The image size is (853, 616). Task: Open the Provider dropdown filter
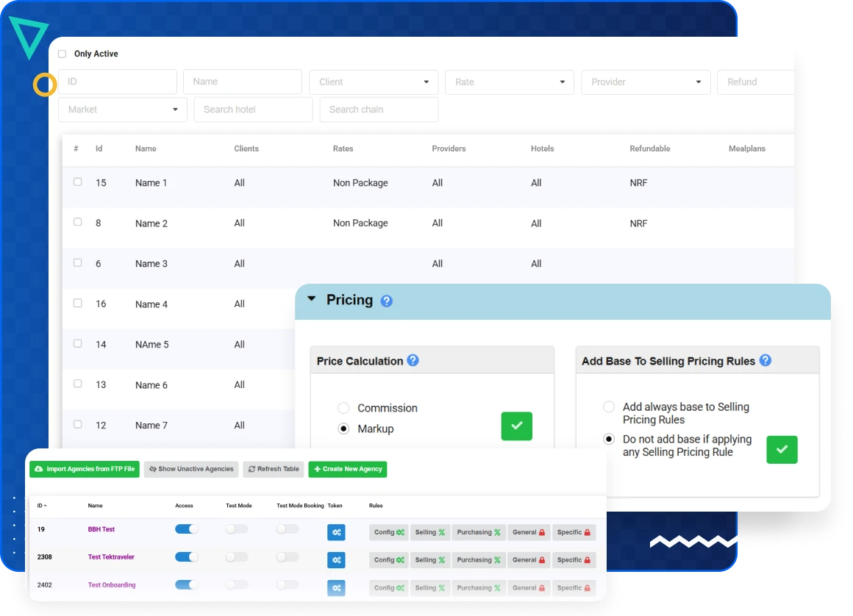click(646, 82)
